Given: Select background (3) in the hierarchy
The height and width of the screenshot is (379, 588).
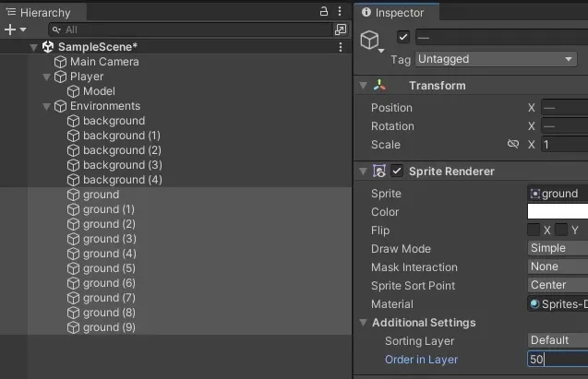Looking at the screenshot, I should pos(122,165).
